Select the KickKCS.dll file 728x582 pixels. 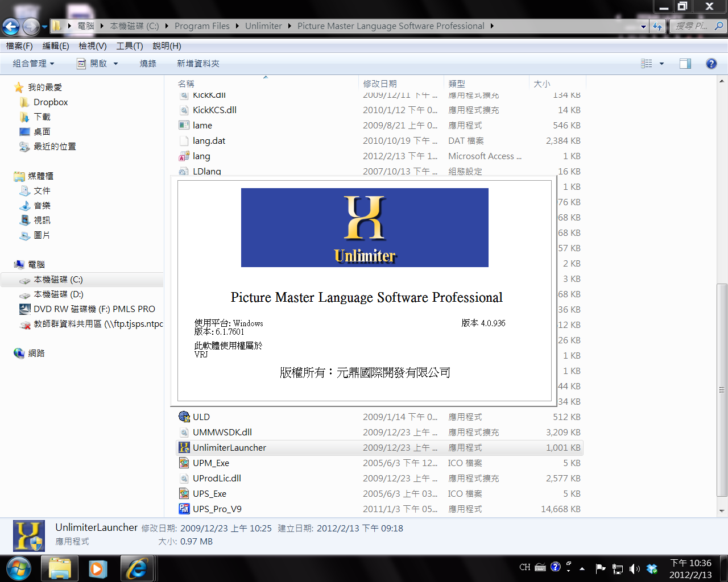[x=380, y=110]
